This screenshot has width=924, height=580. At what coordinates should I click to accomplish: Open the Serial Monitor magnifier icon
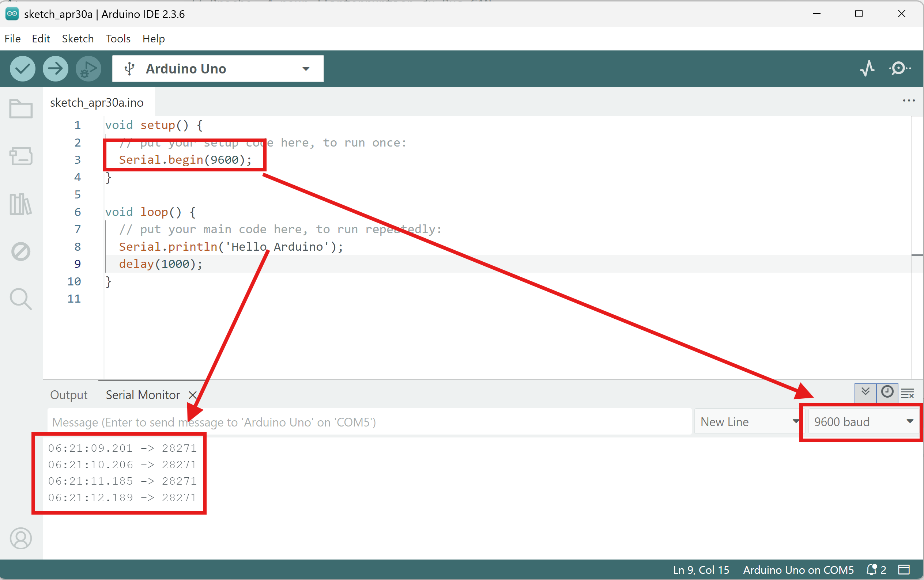(x=899, y=69)
